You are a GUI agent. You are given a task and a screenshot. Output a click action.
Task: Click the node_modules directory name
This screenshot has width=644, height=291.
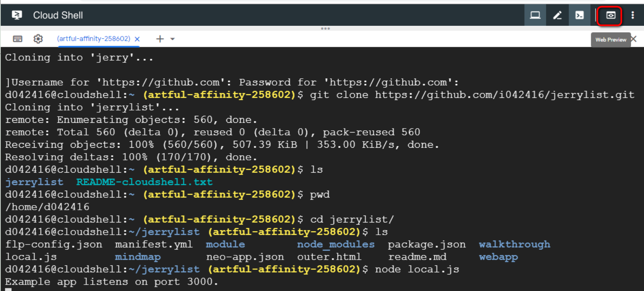(x=336, y=244)
